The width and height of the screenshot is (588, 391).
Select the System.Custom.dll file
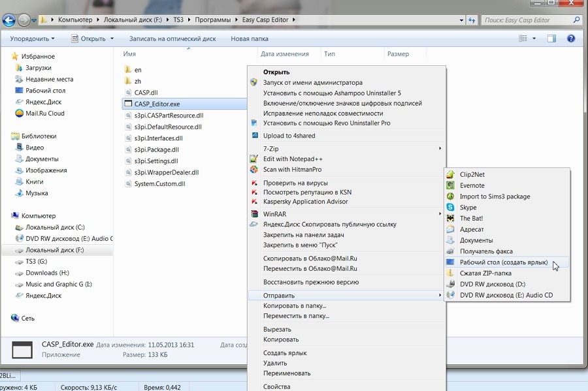point(160,183)
